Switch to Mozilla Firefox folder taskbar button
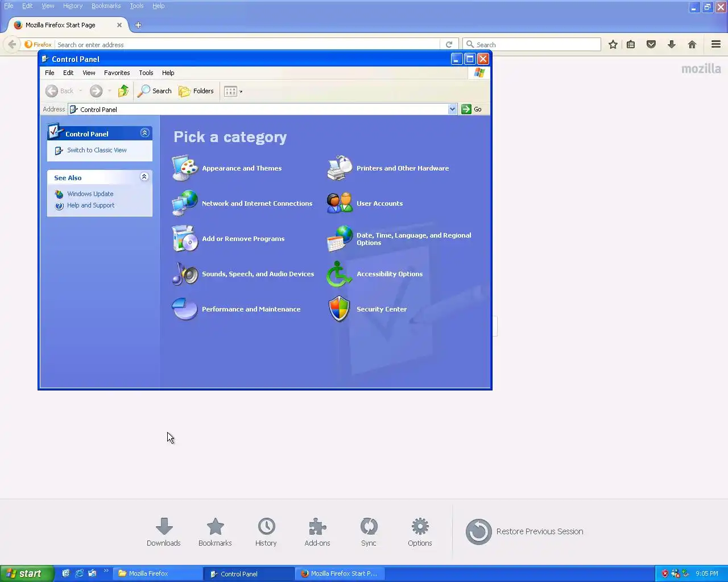The image size is (728, 582). (158, 573)
